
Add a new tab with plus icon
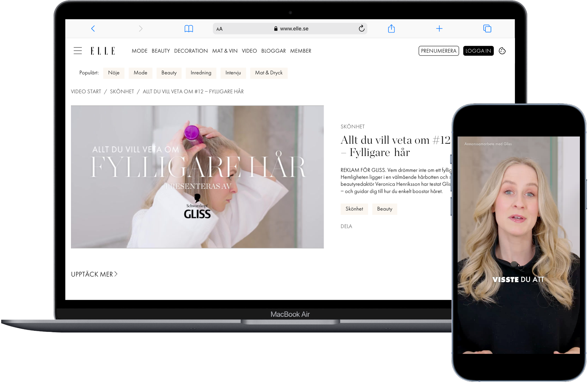click(x=439, y=29)
